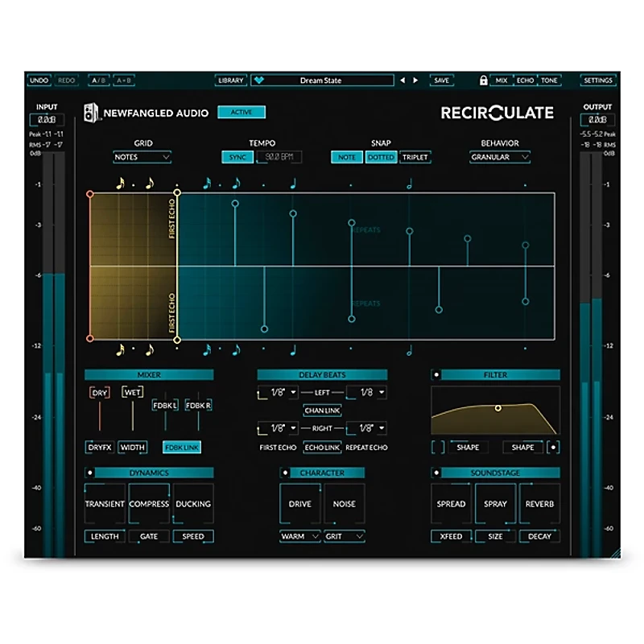
Task: Click the Dream State preset name field
Action: click(323, 80)
